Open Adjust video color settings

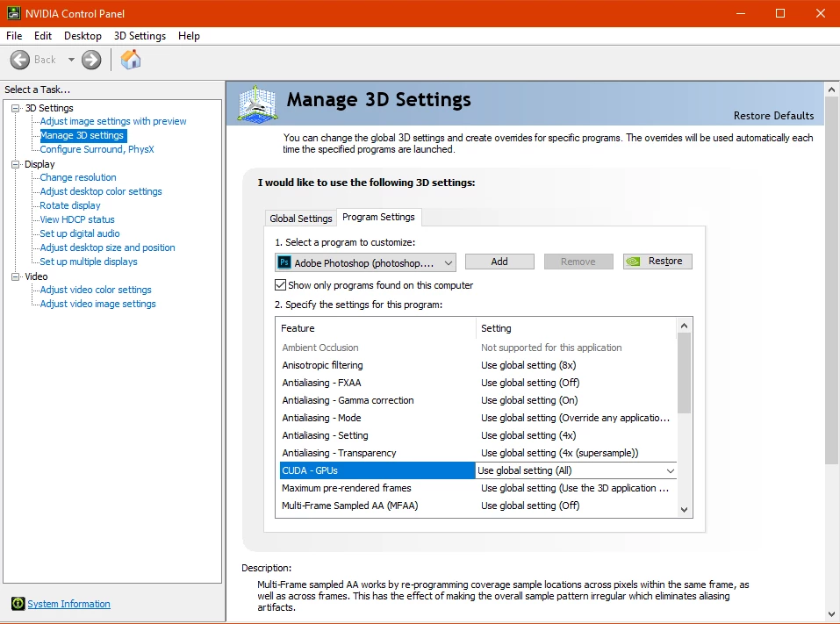pos(96,290)
